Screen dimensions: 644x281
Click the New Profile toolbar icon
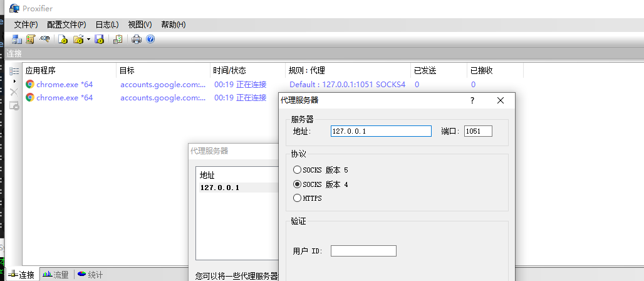(63, 39)
